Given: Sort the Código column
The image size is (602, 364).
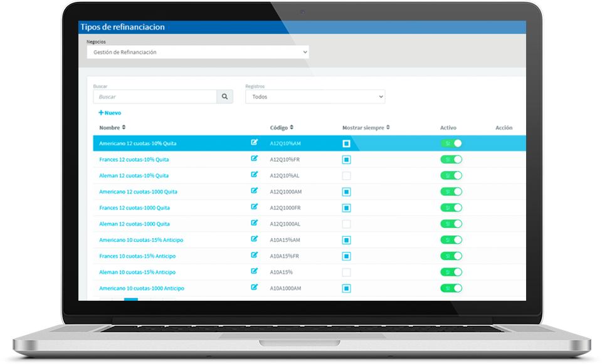Looking at the screenshot, I should 292,128.
